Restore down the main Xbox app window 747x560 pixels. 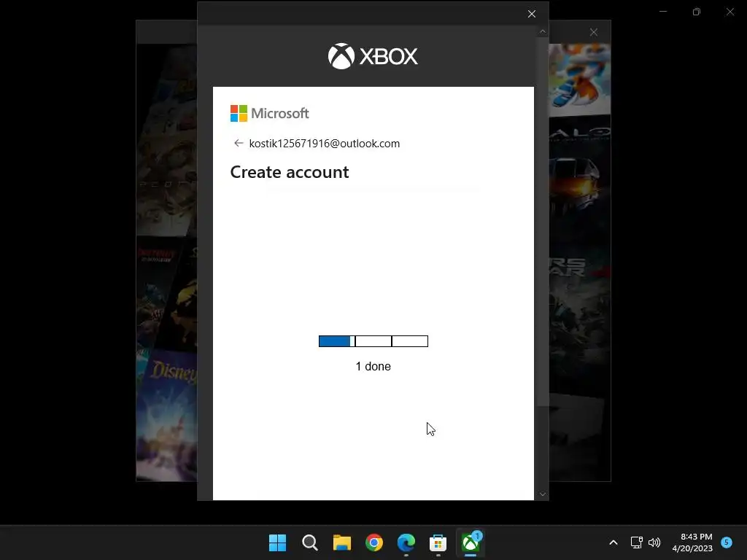[697, 12]
